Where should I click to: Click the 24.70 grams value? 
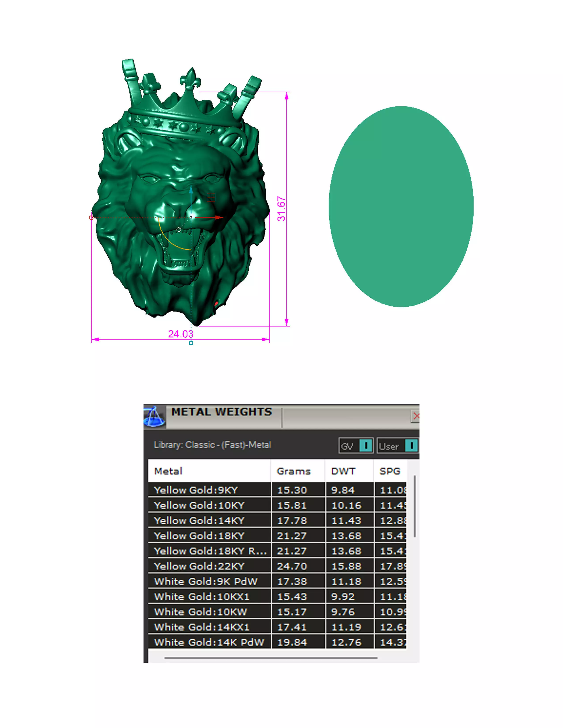pyautogui.click(x=292, y=566)
